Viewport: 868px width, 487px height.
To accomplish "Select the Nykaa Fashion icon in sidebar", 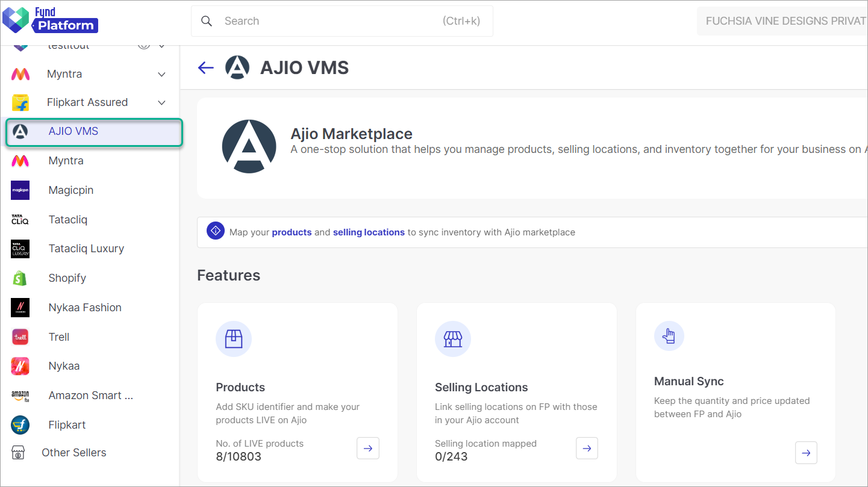I will click(20, 307).
